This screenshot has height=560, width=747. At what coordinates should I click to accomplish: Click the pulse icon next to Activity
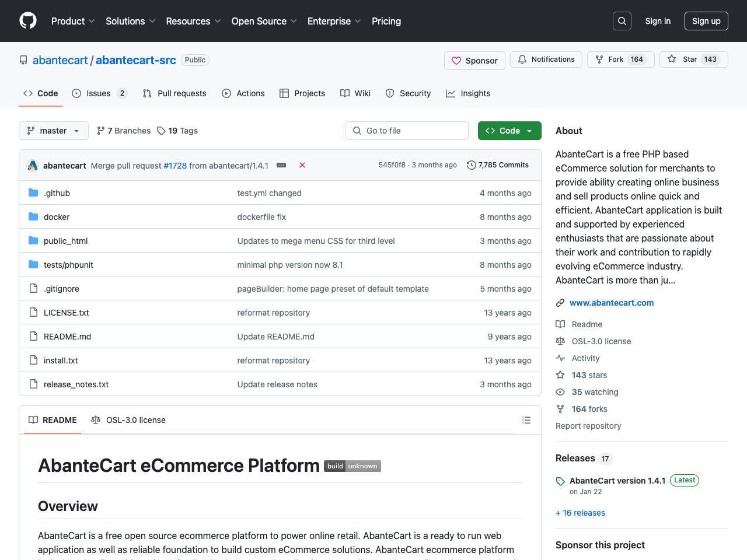tap(560, 358)
